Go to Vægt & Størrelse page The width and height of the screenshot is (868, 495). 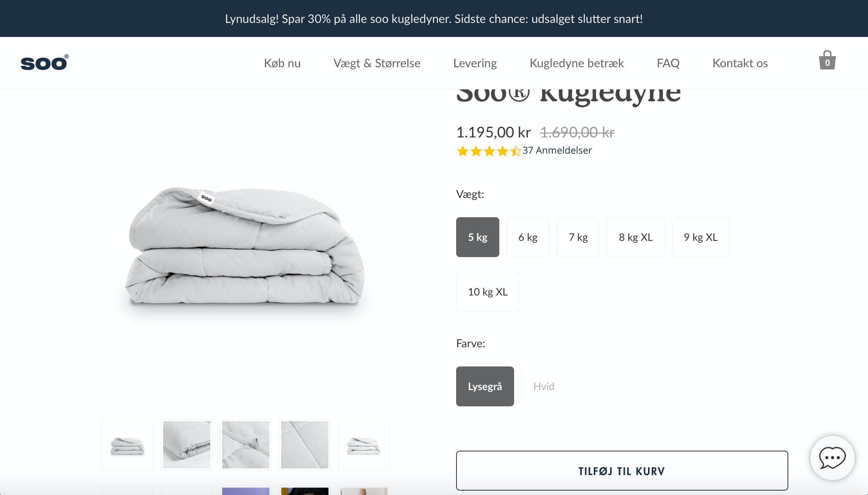pos(377,63)
